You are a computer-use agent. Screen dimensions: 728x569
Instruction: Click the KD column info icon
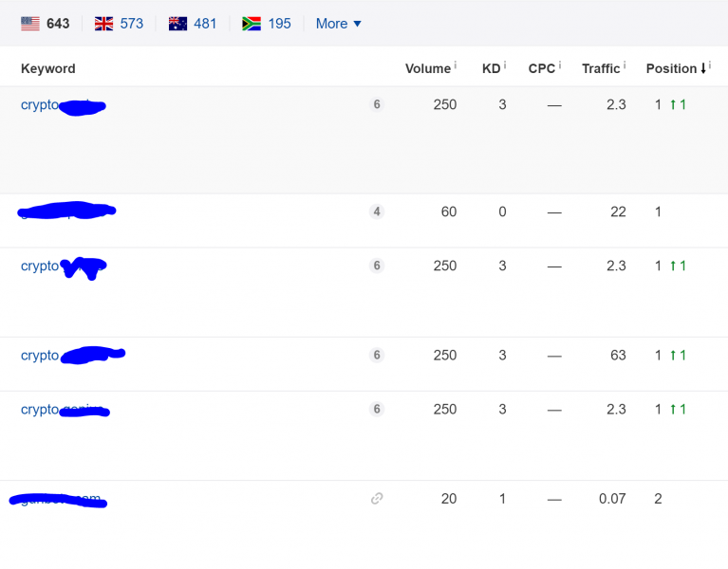(505, 65)
